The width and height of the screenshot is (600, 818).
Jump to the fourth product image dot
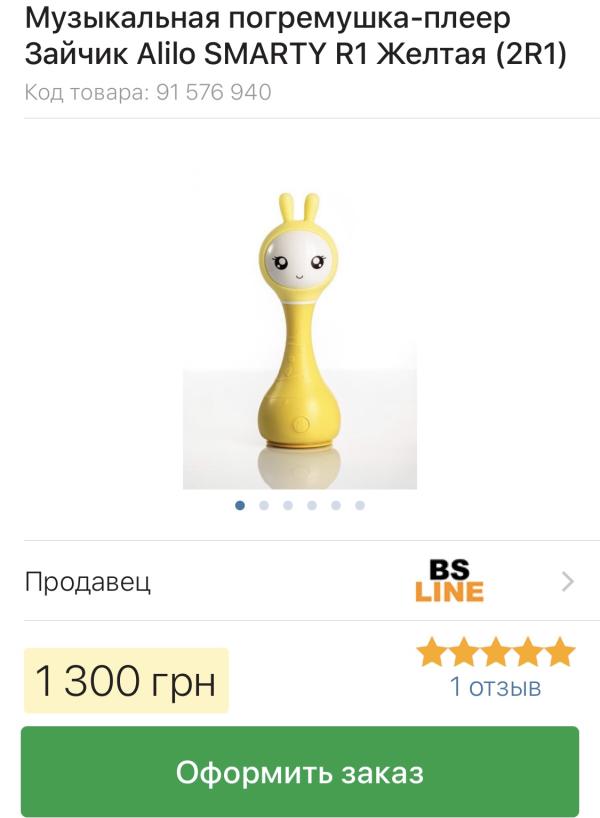[312, 505]
